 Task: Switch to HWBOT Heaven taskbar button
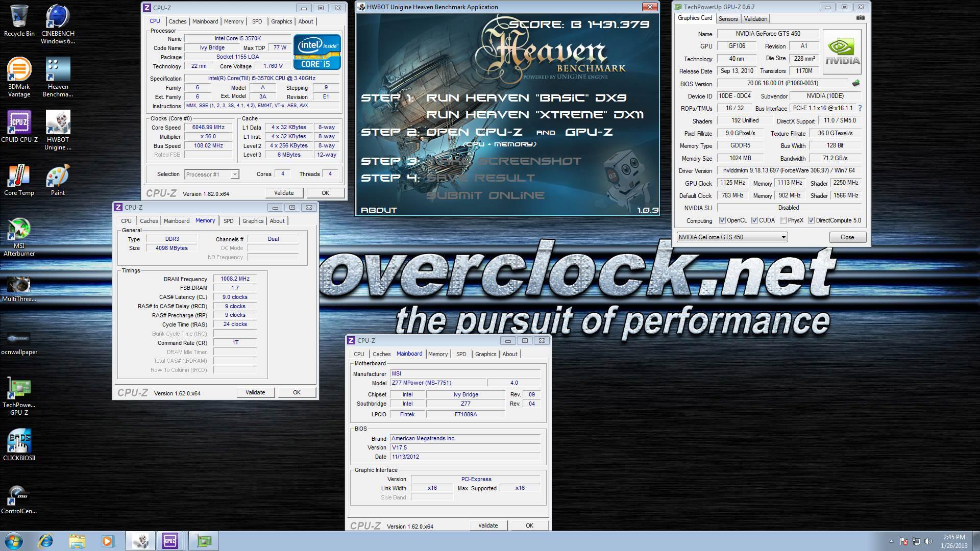pos(140,541)
